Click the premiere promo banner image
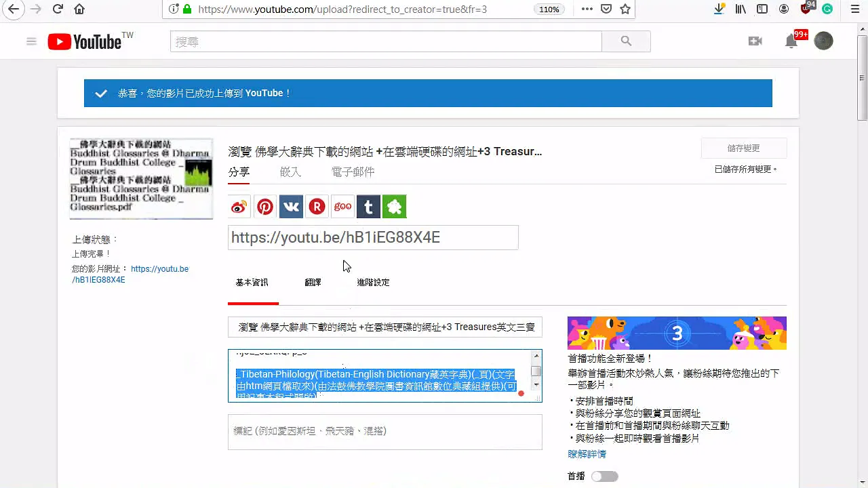The height and width of the screenshot is (488, 868). pos(677,333)
